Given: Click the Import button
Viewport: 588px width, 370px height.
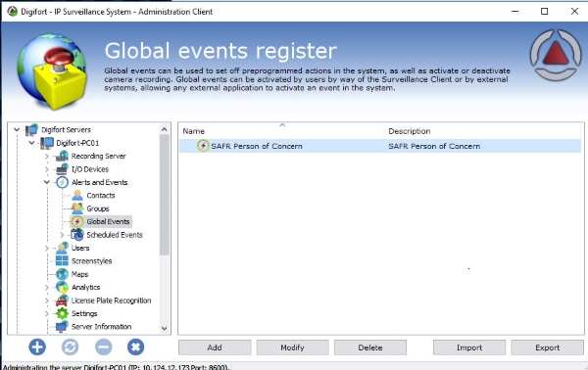Looking at the screenshot, I should (x=469, y=347).
